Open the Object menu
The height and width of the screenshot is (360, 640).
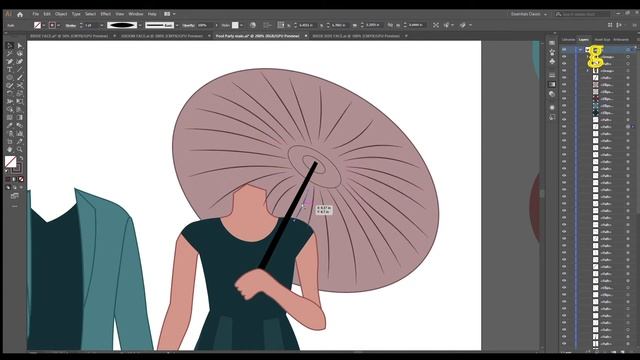click(61, 14)
